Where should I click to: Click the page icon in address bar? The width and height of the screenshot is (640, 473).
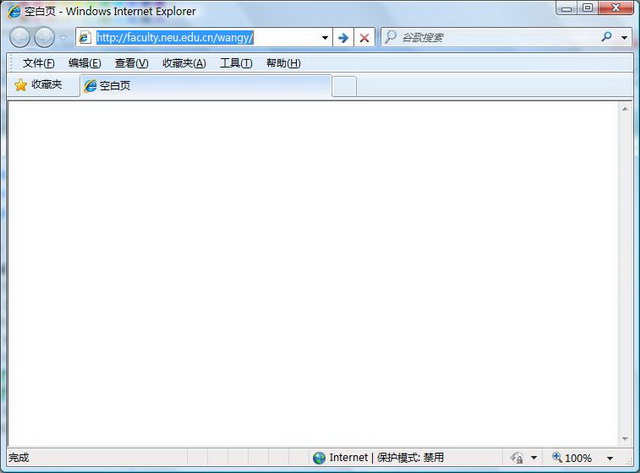pyautogui.click(x=84, y=38)
